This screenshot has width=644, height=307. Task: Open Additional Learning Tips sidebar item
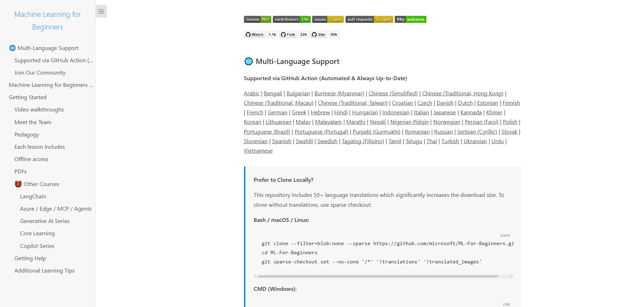coord(45,271)
